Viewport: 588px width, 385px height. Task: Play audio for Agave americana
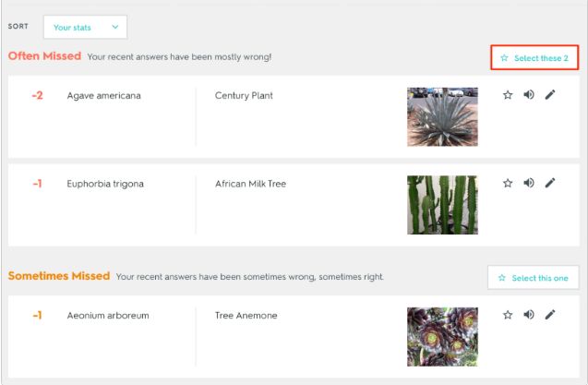point(529,94)
